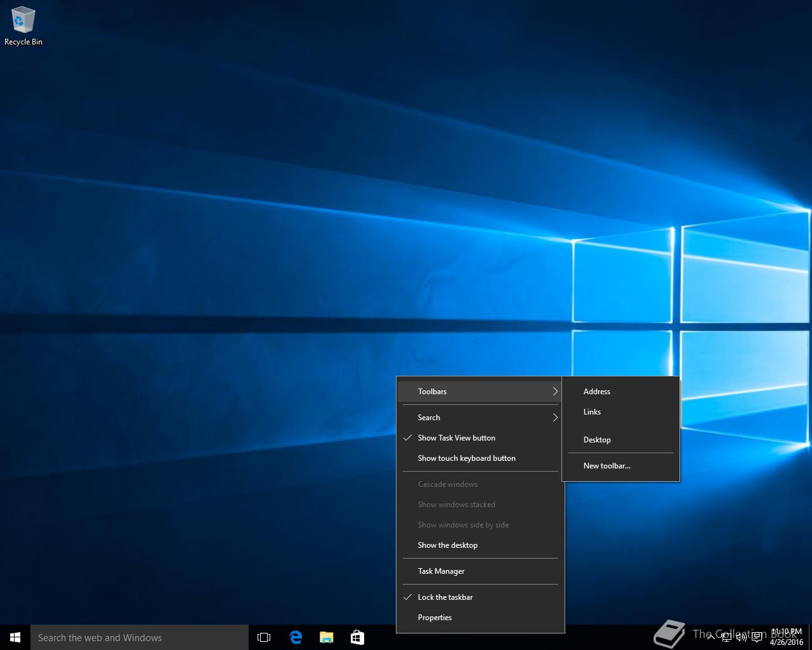The height and width of the screenshot is (650, 812).
Task: Open the Windows Store taskbar icon
Action: [x=358, y=637]
